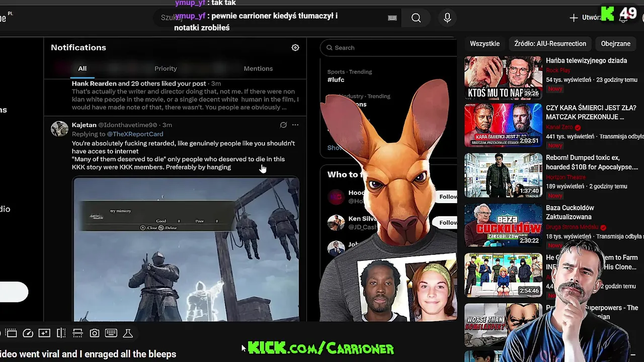
Task: Open on-screen keyboard icon in YouTube search
Action: (x=392, y=18)
